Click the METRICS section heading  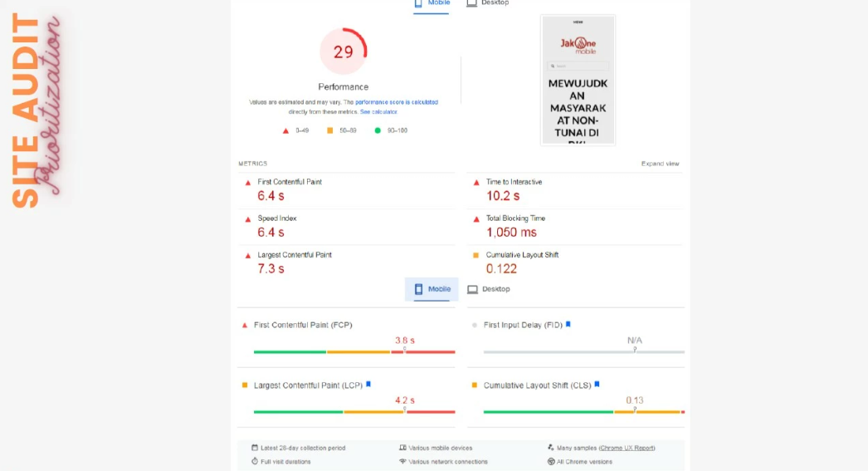coord(253,164)
